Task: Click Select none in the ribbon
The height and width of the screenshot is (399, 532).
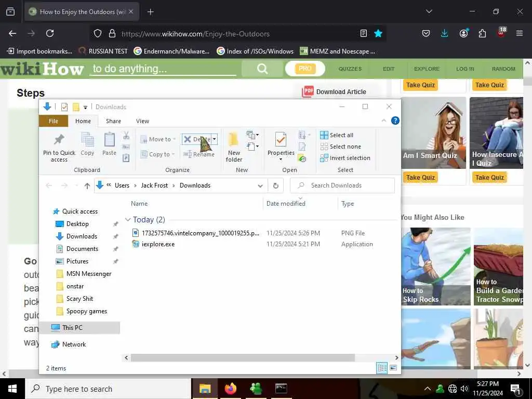Action: click(340, 147)
